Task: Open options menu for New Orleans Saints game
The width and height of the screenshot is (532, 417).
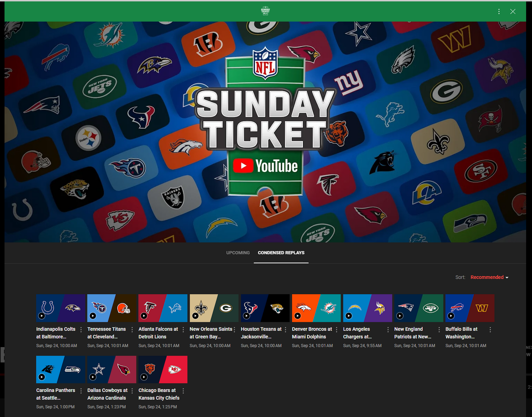Action: [x=235, y=329]
